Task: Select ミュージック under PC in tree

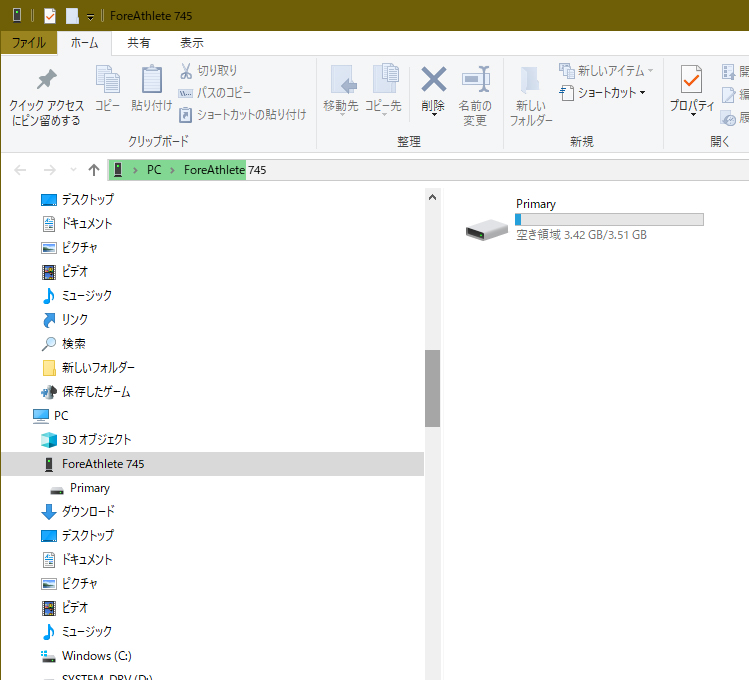Action: (x=77, y=631)
